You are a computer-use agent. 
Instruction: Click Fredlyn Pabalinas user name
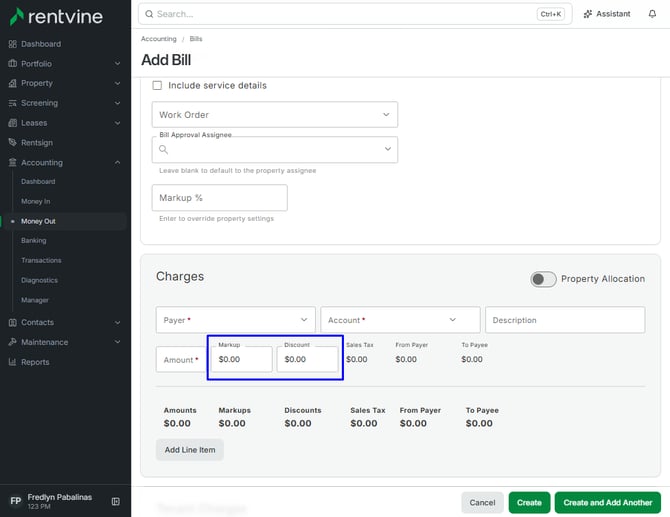tap(60, 497)
